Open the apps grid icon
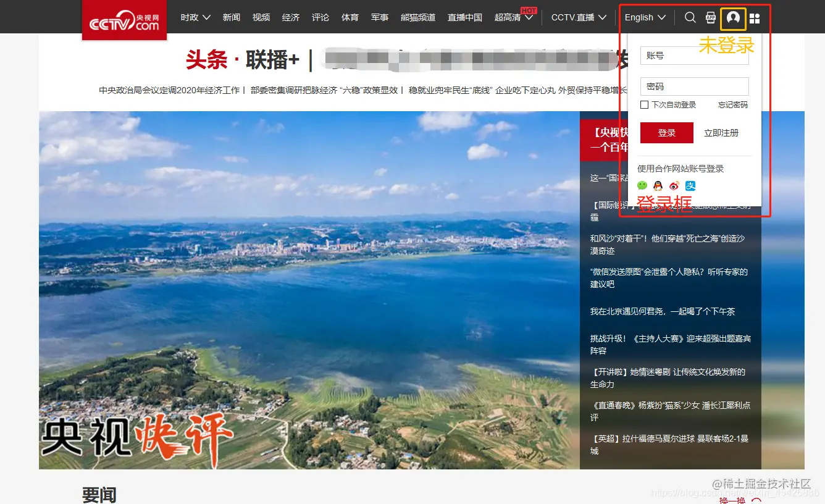Screen dimensions: 825x504 coord(755,17)
